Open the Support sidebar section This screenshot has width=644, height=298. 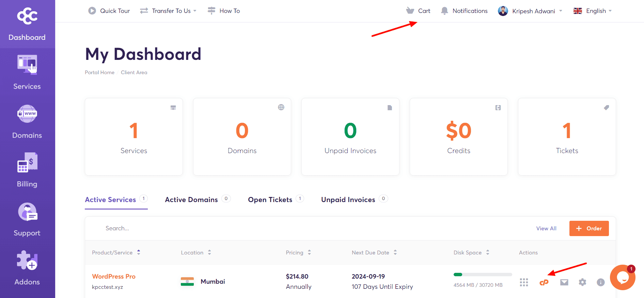point(27,219)
